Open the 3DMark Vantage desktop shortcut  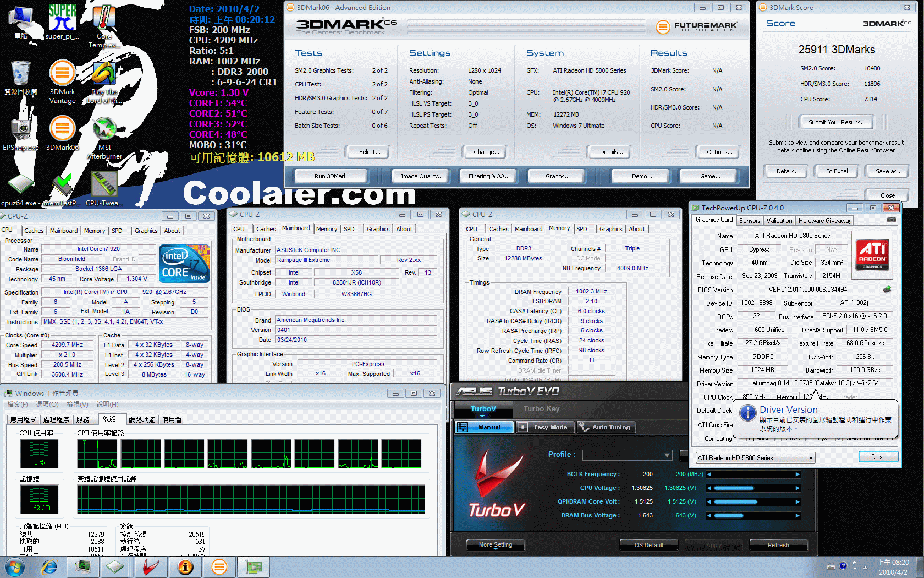coord(62,81)
